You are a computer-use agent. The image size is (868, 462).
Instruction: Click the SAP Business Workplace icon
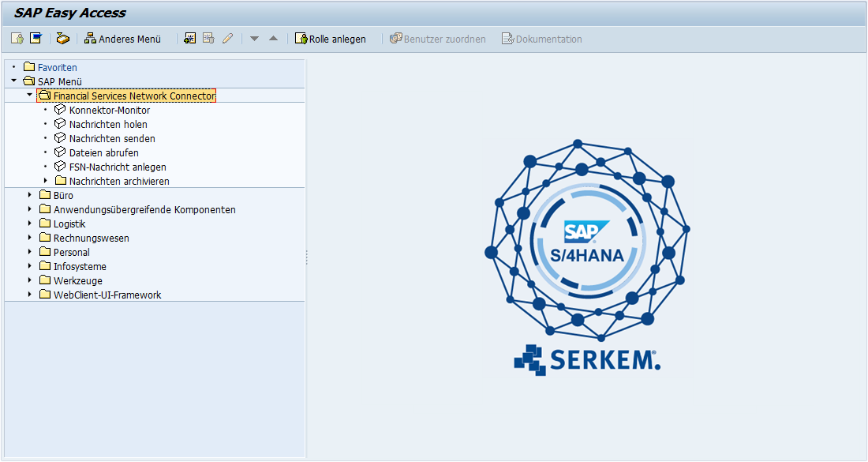[63, 39]
